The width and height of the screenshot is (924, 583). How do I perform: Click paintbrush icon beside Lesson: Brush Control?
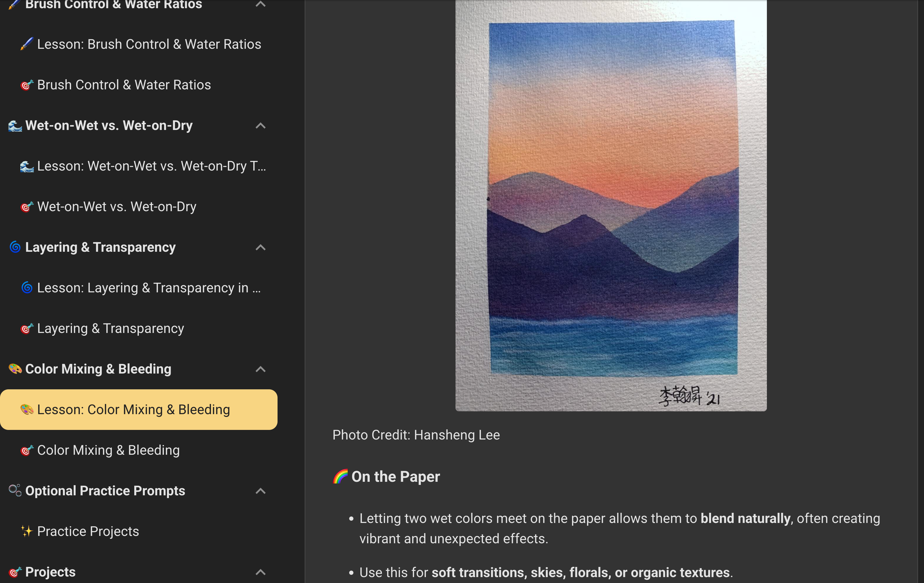point(27,44)
